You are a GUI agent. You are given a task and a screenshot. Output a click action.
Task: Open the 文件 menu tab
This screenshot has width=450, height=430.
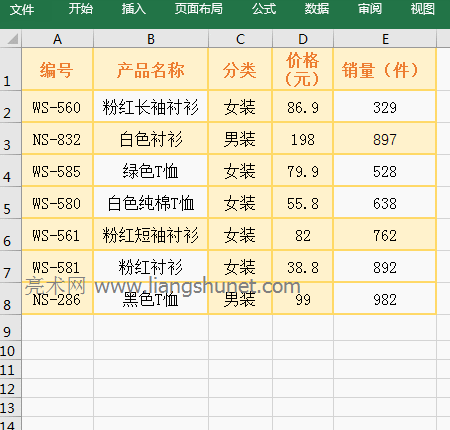(22, 9)
